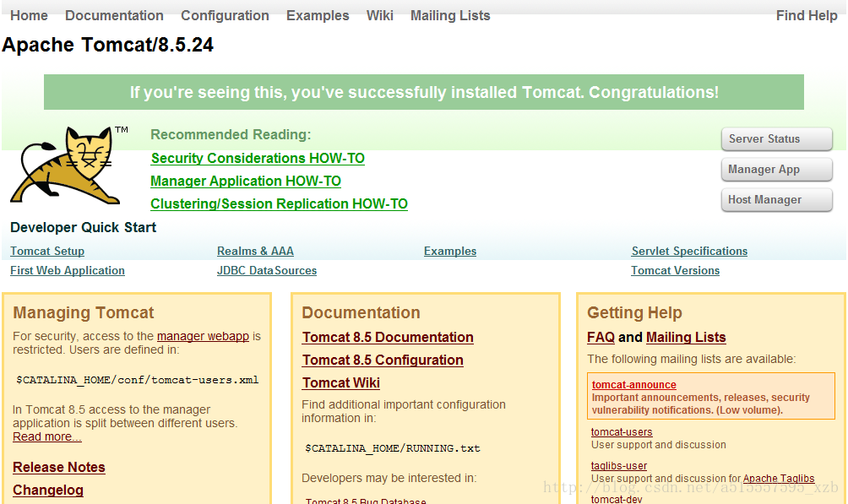Screen dimensions: 848x504
Task: Select Examples in the top navigation bar
Action: 318,16
